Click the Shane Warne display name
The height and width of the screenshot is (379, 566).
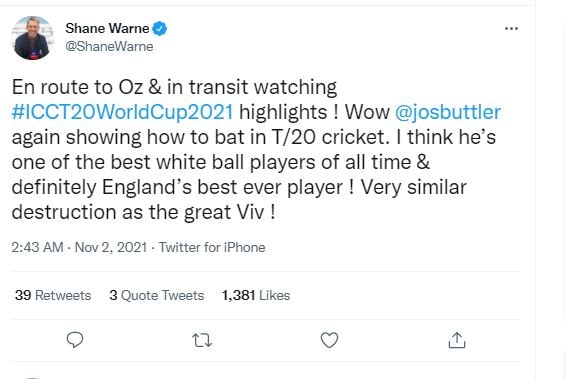tap(107, 29)
